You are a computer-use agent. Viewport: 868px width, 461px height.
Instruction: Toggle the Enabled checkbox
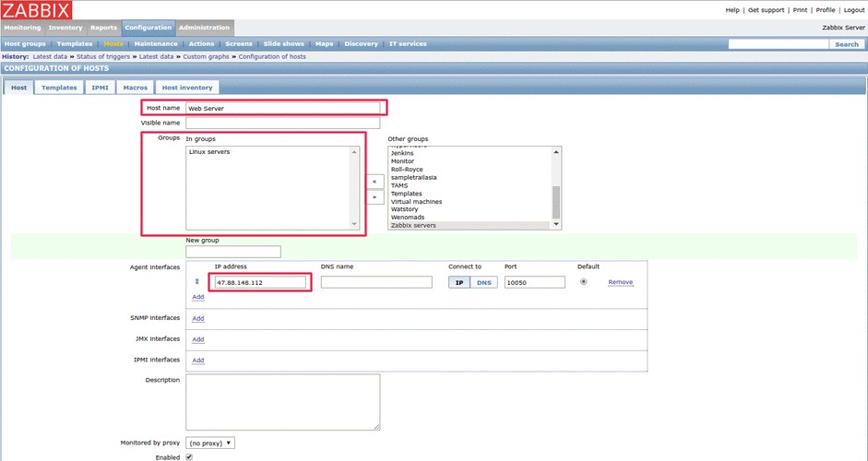point(189,457)
